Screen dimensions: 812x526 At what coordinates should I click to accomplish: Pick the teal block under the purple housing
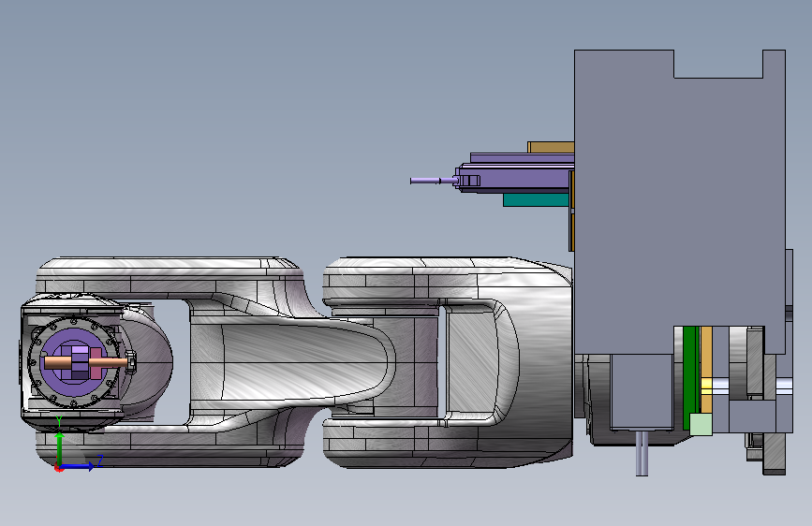pyautogui.click(x=536, y=200)
